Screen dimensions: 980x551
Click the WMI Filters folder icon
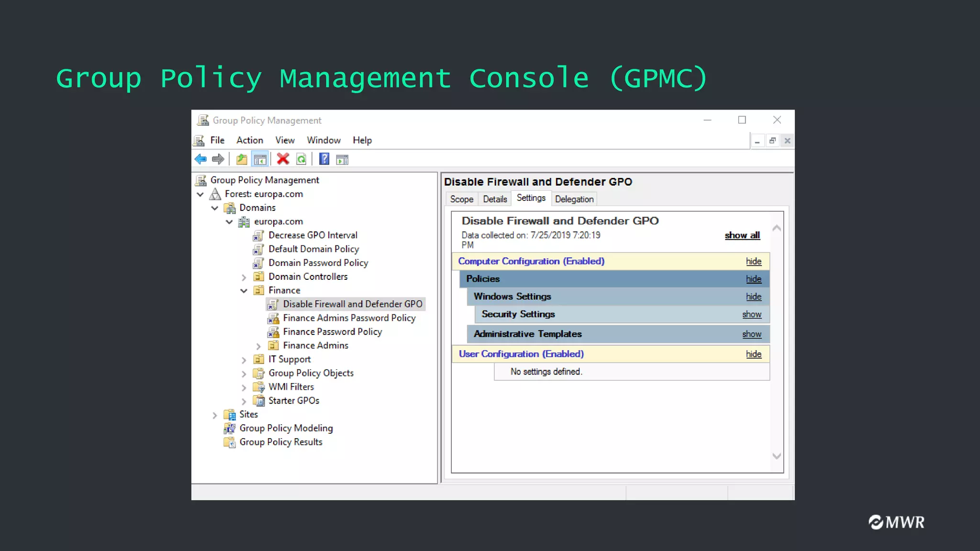(x=258, y=387)
